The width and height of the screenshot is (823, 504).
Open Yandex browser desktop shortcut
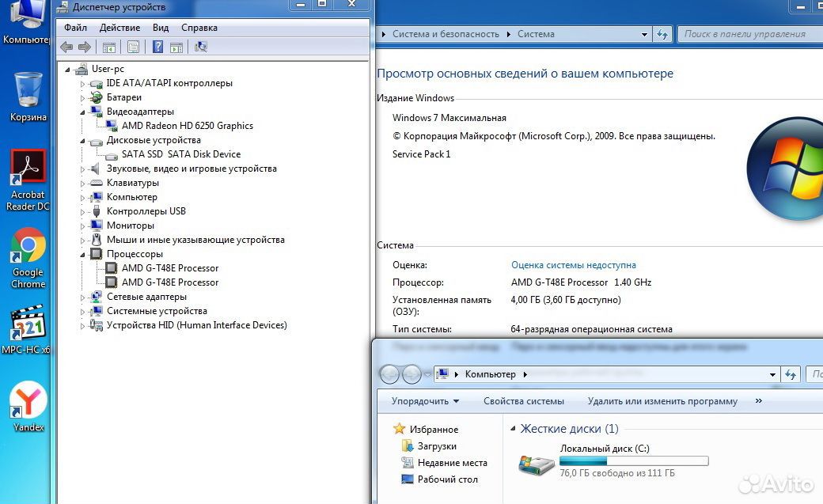point(28,407)
